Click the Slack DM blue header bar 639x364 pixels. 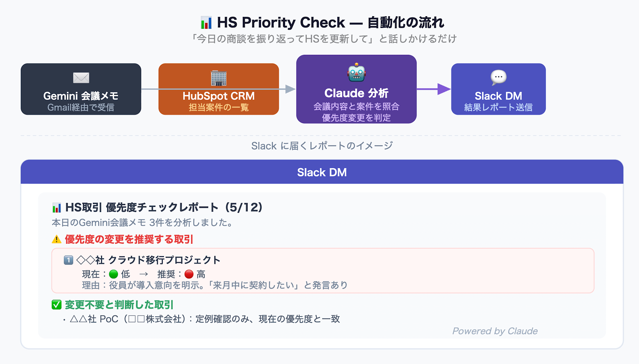[322, 172]
